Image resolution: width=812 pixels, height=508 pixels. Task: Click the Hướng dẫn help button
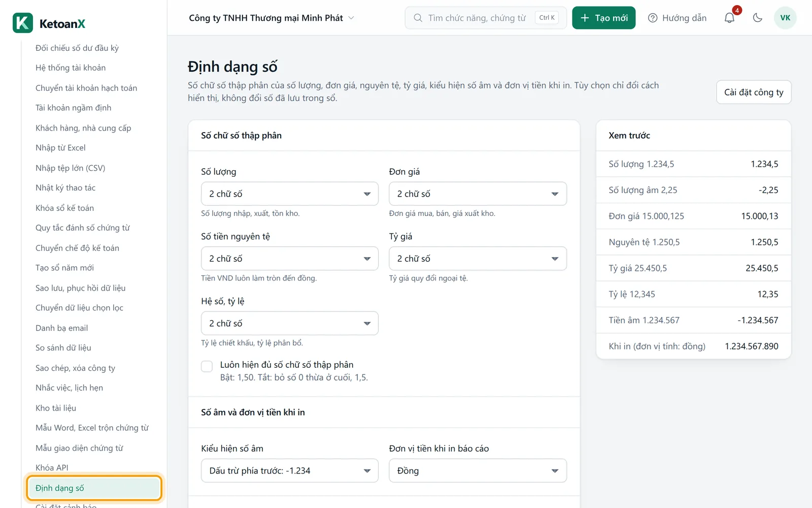678,18
